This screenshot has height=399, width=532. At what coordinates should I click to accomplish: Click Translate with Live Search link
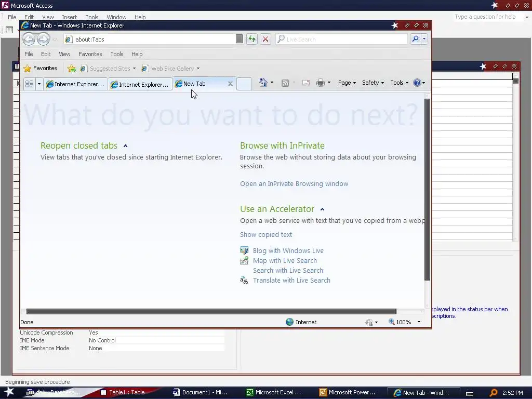point(291,280)
